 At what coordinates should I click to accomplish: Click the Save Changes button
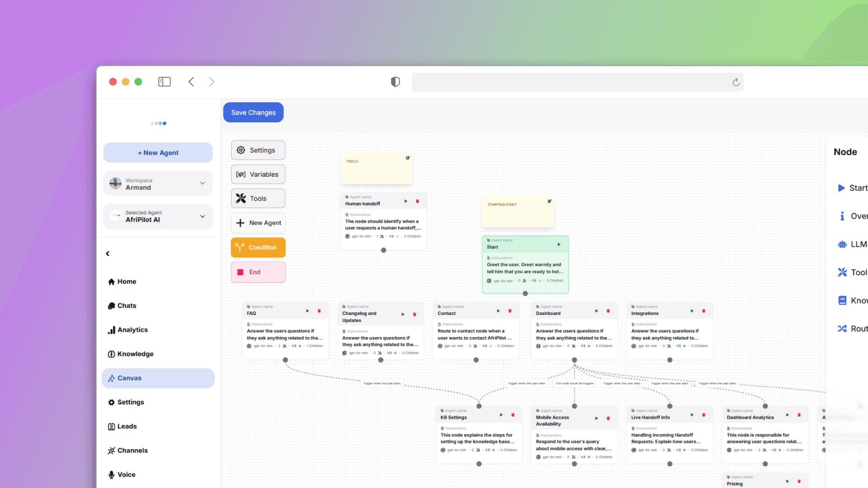253,113
